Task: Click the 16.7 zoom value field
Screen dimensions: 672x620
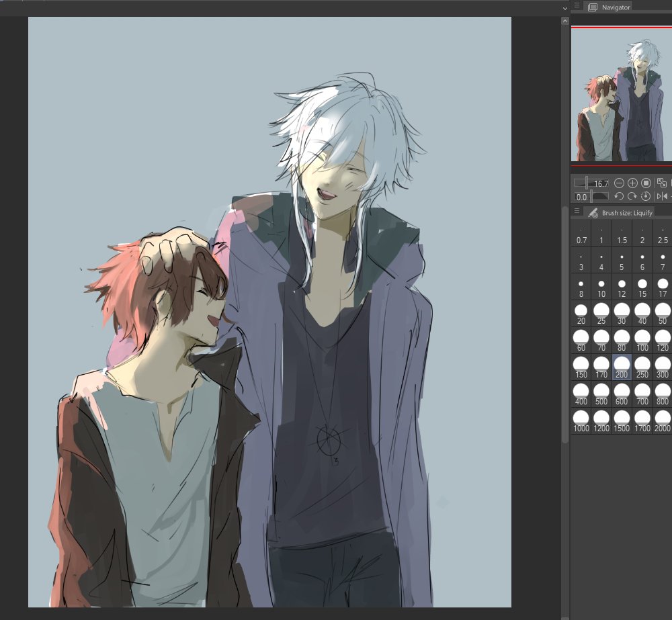Action: coord(602,182)
